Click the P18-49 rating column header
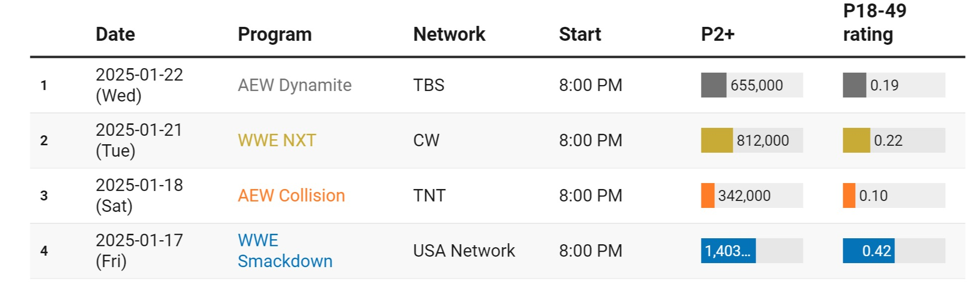Screen dimensions: 980x287 tap(874, 23)
